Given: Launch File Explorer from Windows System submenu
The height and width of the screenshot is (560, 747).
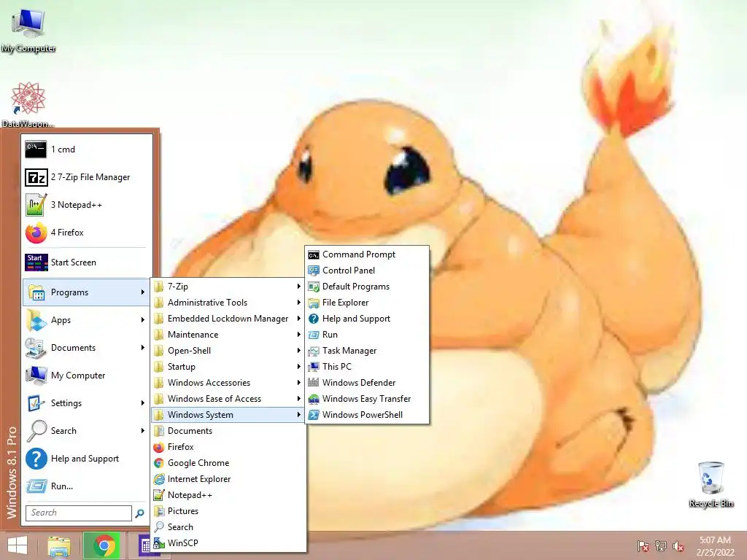Looking at the screenshot, I should pos(367,303).
